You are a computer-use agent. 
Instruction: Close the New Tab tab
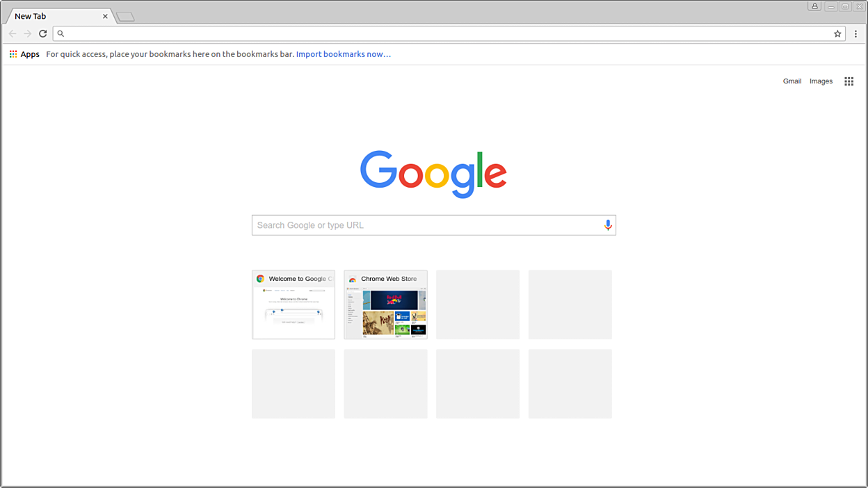click(x=105, y=16)
